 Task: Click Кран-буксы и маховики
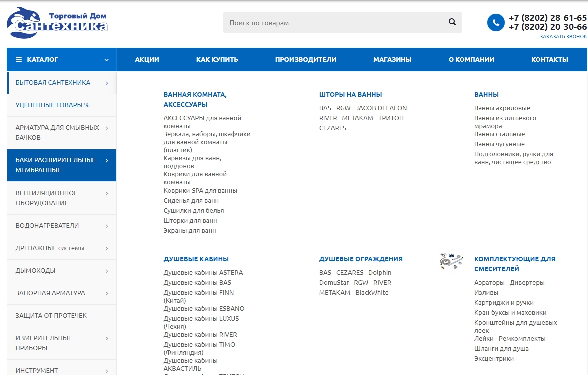510,313
